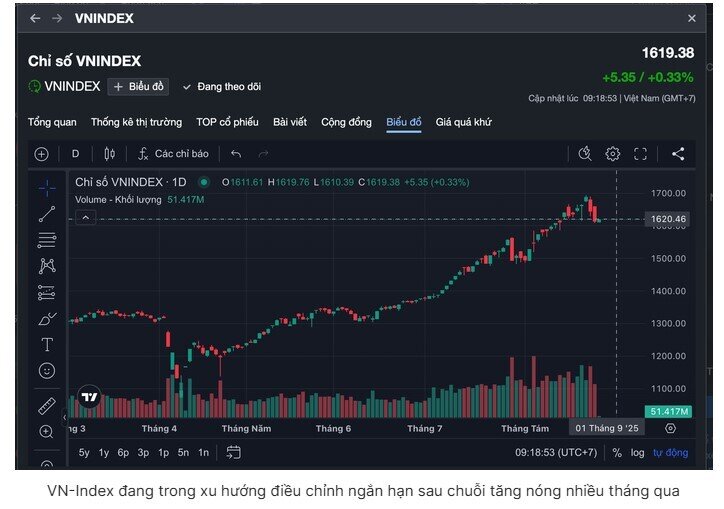This screenshot has width=724, height=509.
Task: Collapse the indicator legend chevron
Action: (x=86, y=217)
